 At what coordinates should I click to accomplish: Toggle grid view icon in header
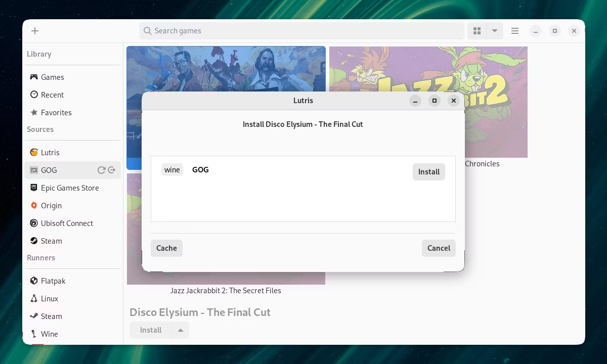point(476,31)
